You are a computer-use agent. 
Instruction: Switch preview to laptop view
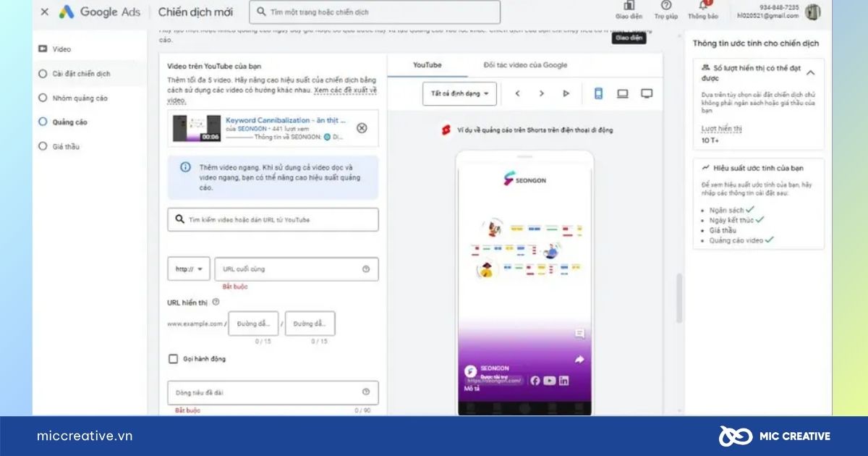coord(622,93)
